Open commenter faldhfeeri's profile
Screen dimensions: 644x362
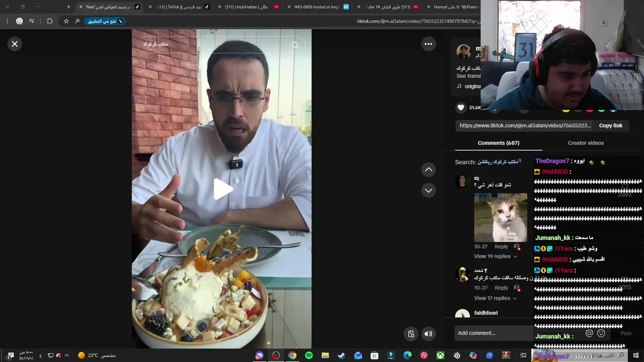(486, 313)
